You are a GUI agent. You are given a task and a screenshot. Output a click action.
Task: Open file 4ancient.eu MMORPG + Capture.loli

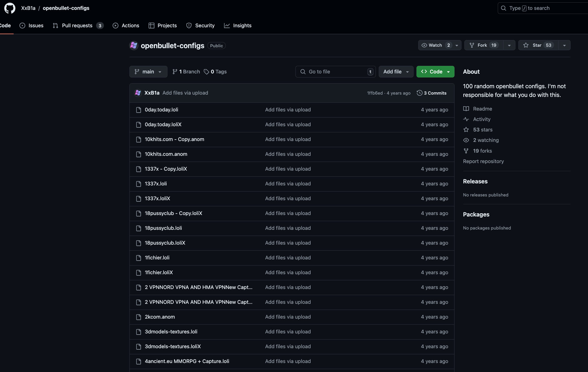coord(187,361)
